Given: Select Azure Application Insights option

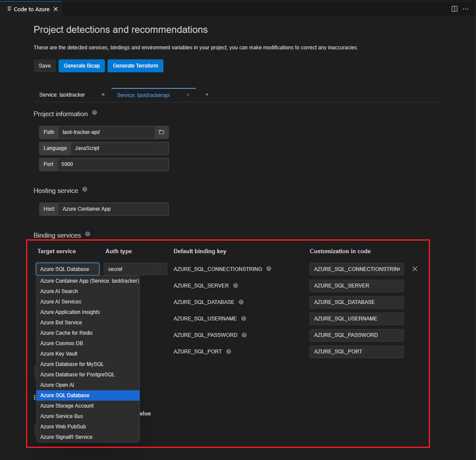Looking at the screenshot, I should [x=88, y=312].
